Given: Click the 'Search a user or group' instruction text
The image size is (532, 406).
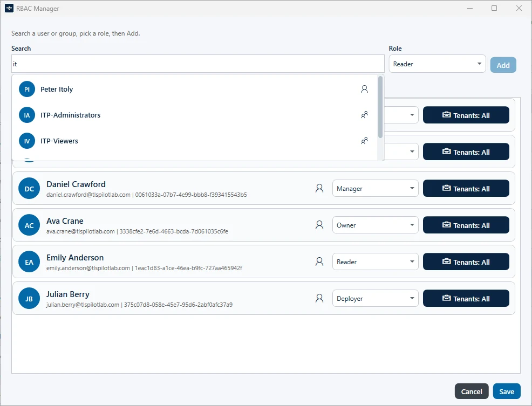Looking at the screenshot, I should (x=76, y=33).
